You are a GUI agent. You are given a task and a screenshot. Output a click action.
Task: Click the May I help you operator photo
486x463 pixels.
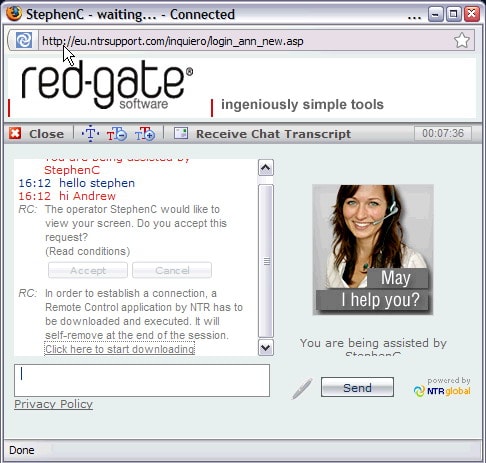[x=373, y=250]
